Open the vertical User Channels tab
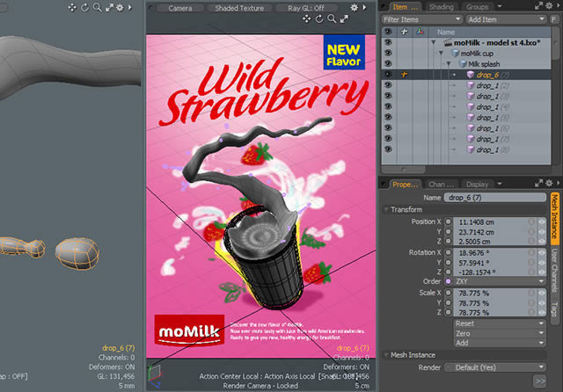 tap(555, 272)
